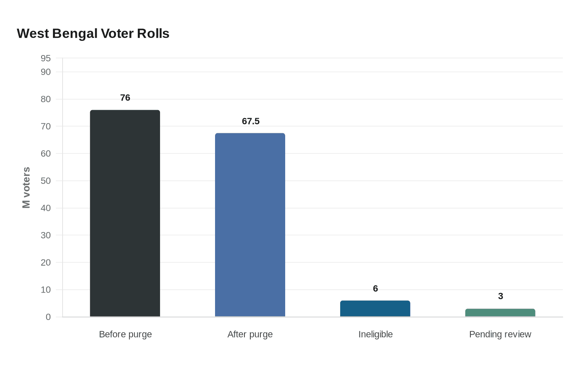
Task: Select the M voters axis title
Action: point(26,188)
